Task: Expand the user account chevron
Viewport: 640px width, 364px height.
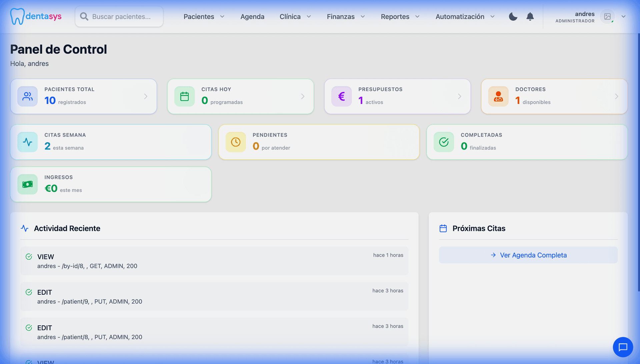Action: click(x=623, y=16)
